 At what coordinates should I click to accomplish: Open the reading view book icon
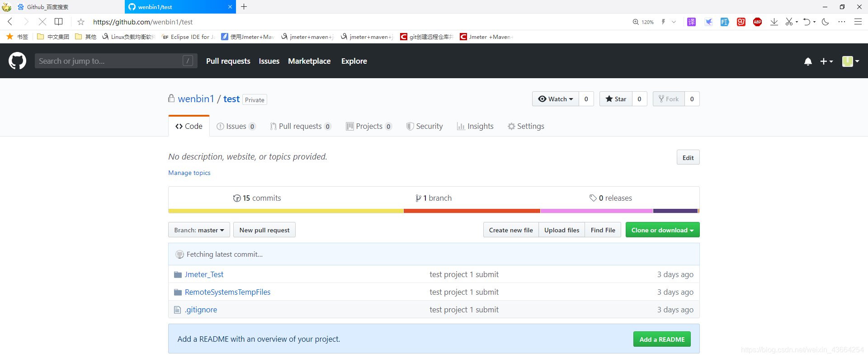click(x=59, y=22)
